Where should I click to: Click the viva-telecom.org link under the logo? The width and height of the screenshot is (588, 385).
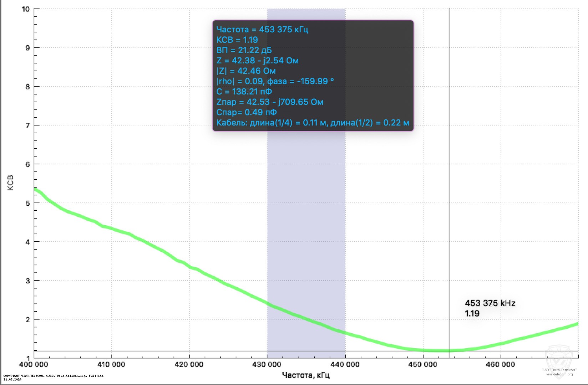tap(559, 374)
